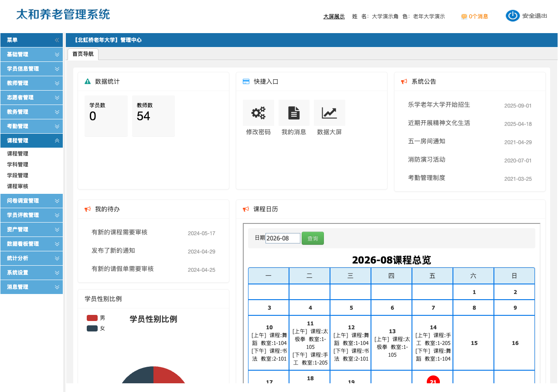Click calendar day 9 cell
Viewport: 558px width, 392px height.
click(514, 308)
